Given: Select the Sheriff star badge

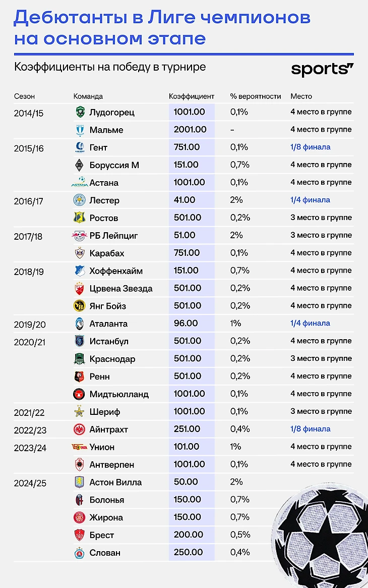Looking at the screenshot, I should click(x=79, y=412).
